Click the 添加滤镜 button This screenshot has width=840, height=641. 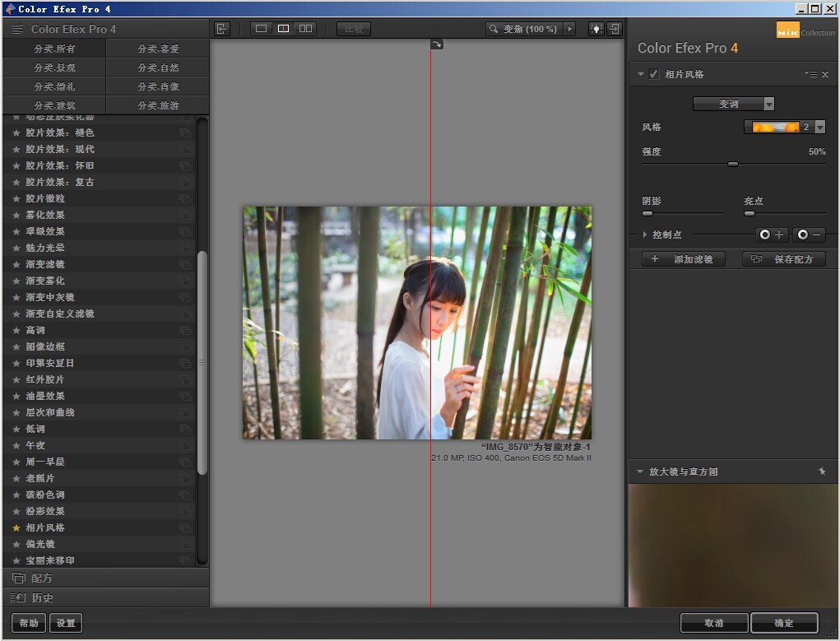tap(685, 259)
